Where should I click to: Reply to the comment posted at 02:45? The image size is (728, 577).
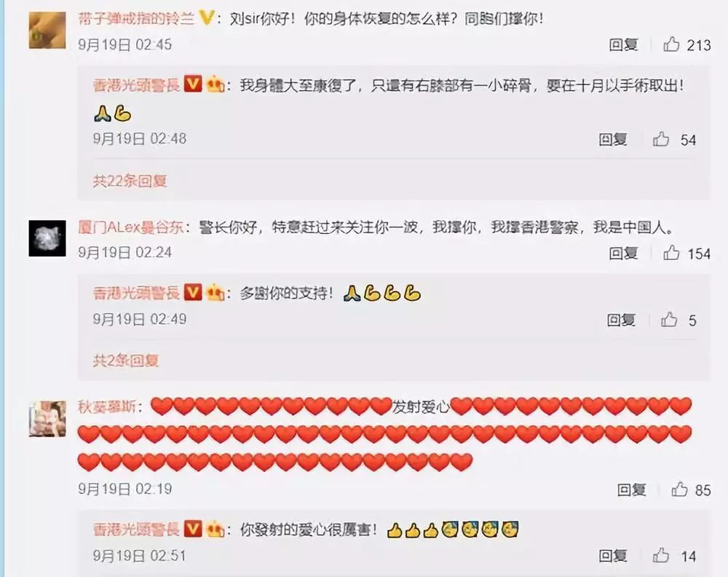624,44
